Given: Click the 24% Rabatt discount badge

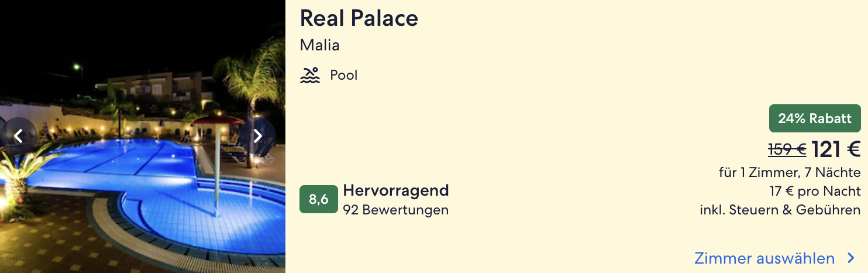Looking at the screenshot, I should click(x=814, y=118).
